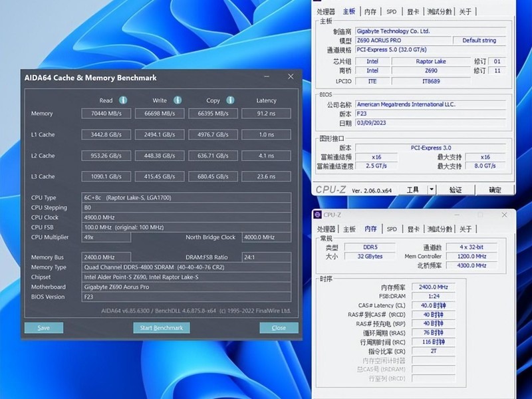Click CPU Clock field 4900.0 MHz
532x399 pixels.
(186, 217)
